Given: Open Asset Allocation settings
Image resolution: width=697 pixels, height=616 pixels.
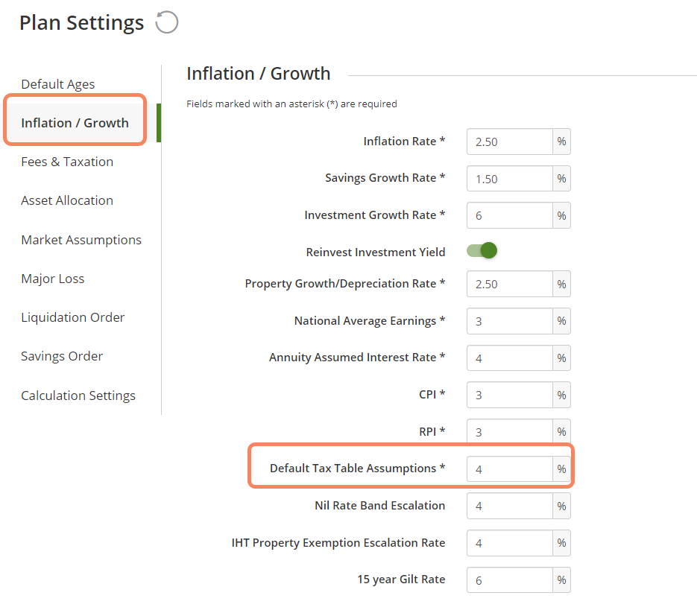Looking at the screenshot, I should coord(67,200).
